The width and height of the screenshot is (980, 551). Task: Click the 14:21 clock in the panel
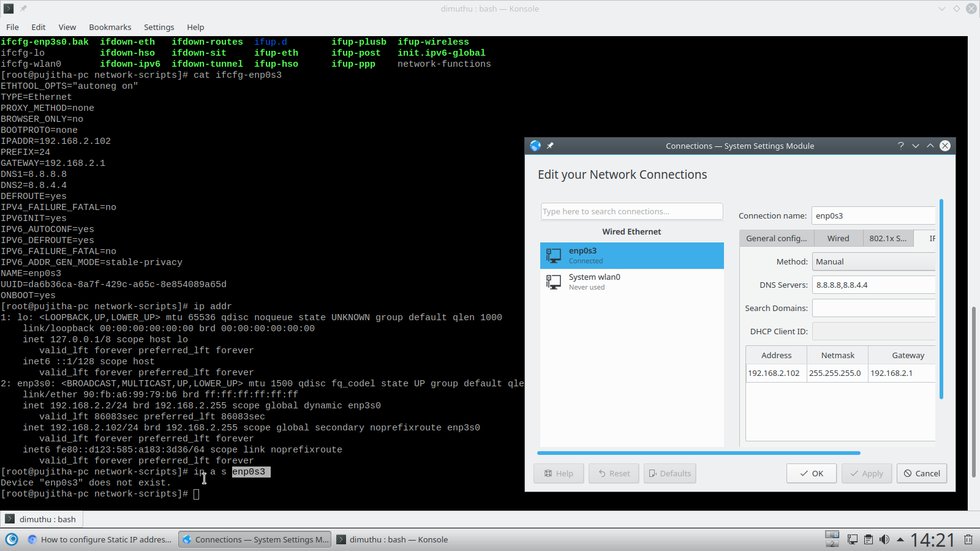tap(932, 539)
